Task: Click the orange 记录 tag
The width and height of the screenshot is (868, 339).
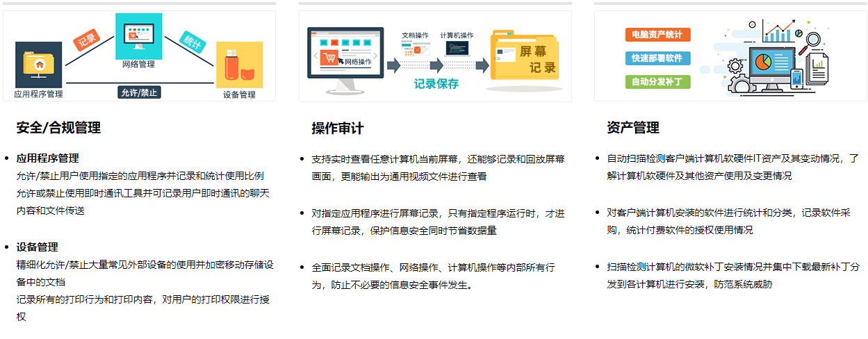Action: [87, 40]
